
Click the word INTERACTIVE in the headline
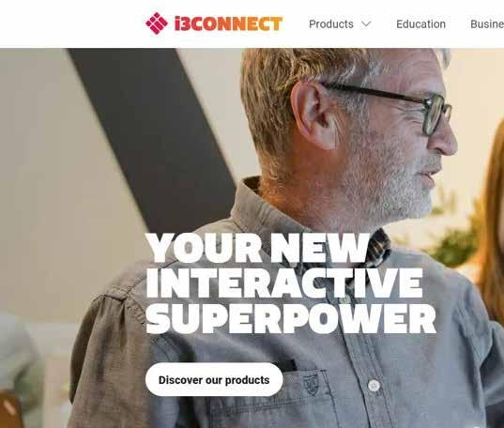pyautogui.click(x=284, y=283)
